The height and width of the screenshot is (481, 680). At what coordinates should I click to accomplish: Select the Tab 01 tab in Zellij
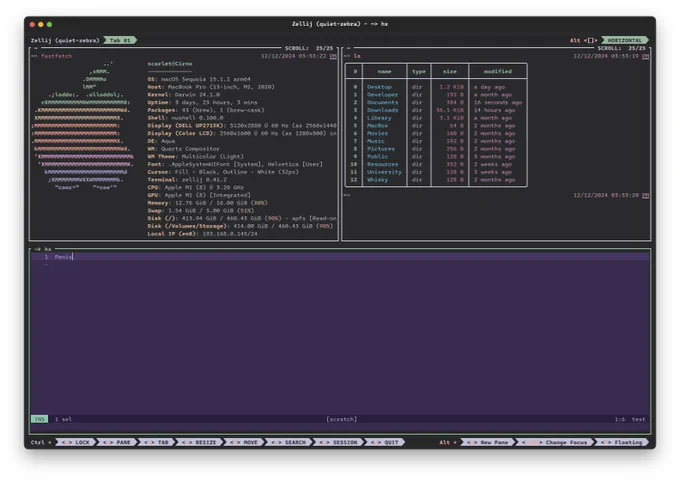click(120, 40)
